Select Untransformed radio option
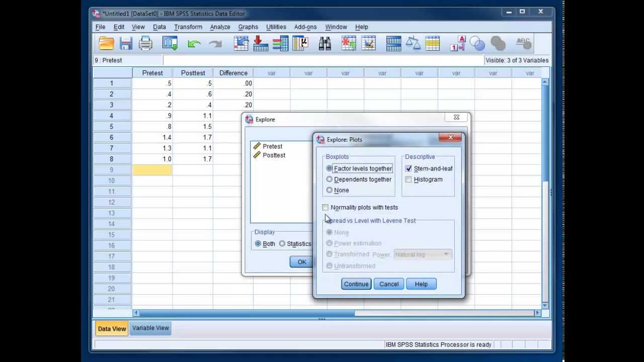644x362 pixels. 351,265
